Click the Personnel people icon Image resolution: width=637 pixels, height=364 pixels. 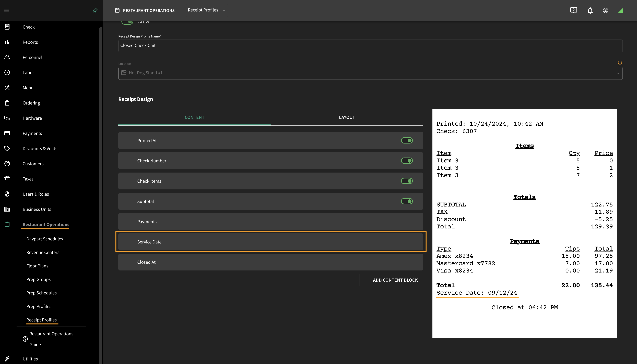(7, 57)
